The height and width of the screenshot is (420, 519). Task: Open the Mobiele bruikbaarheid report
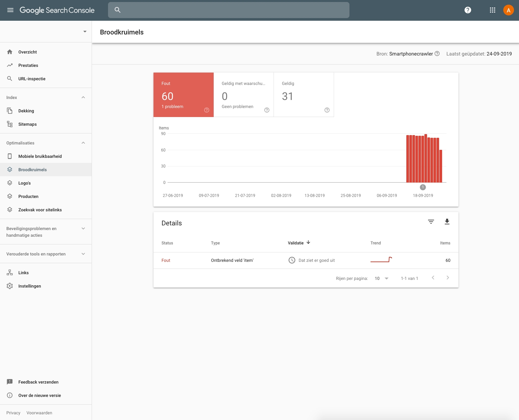point(46,156)
